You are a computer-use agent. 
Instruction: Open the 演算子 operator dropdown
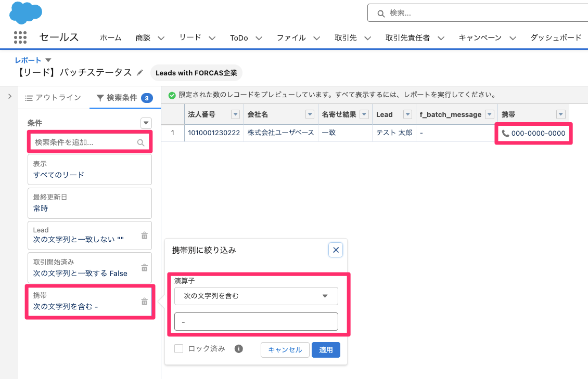click(x=256, y=296)
